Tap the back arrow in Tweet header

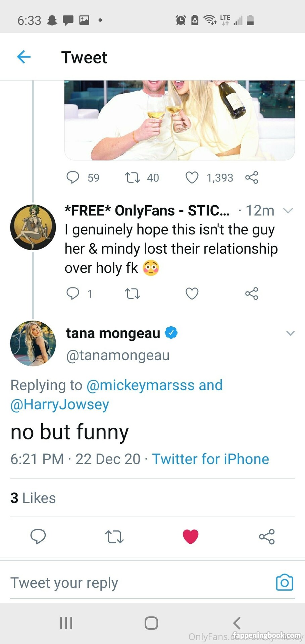24,57
